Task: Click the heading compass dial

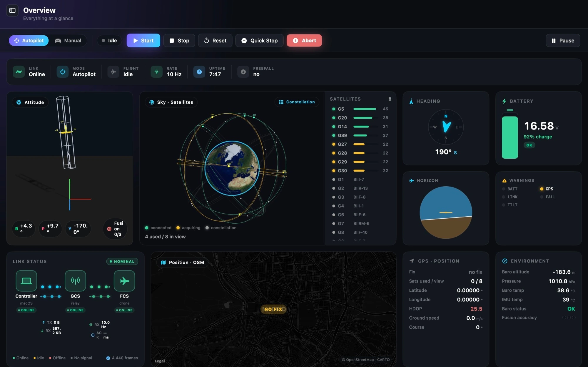Action: (446, 127)
